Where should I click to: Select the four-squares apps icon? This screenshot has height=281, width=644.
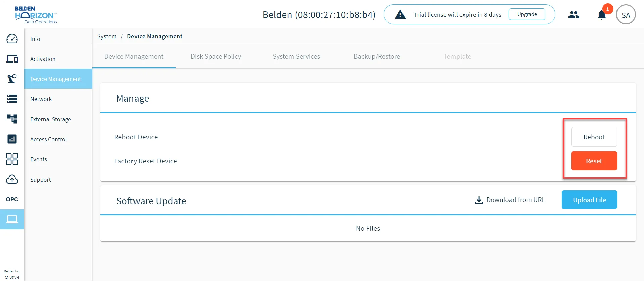(12, 159)
